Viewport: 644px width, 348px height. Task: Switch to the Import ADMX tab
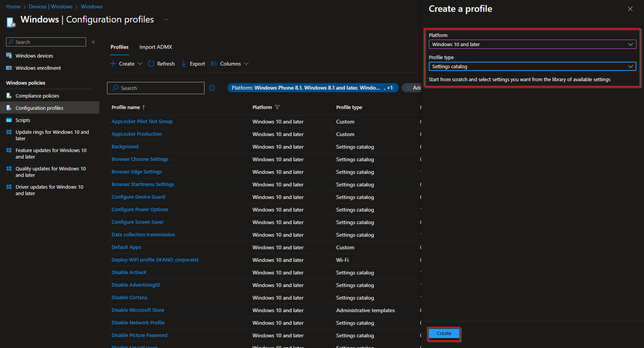[x=155, y=47]
